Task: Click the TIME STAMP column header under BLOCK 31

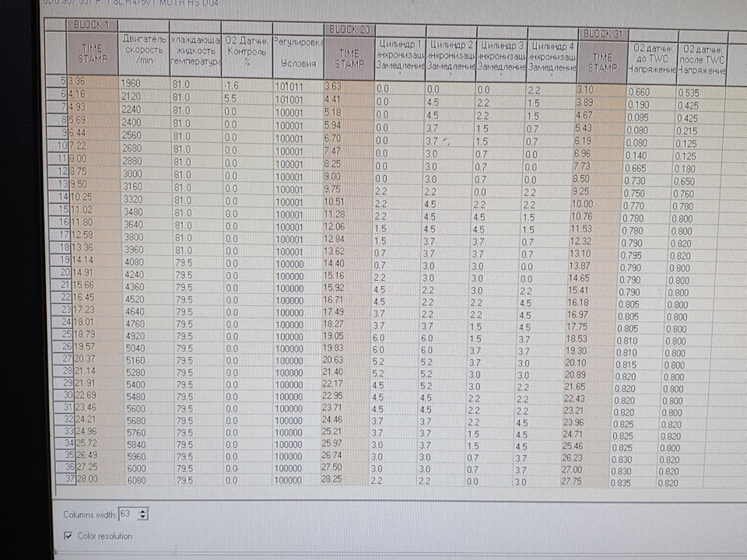Action: (x=602, y=62)
